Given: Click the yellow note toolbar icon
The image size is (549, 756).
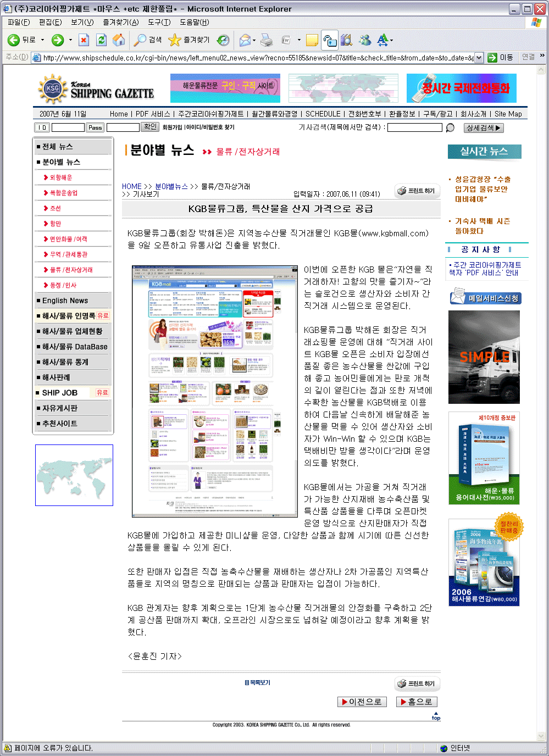Looking at the screenshot, I should click(312, 40).
